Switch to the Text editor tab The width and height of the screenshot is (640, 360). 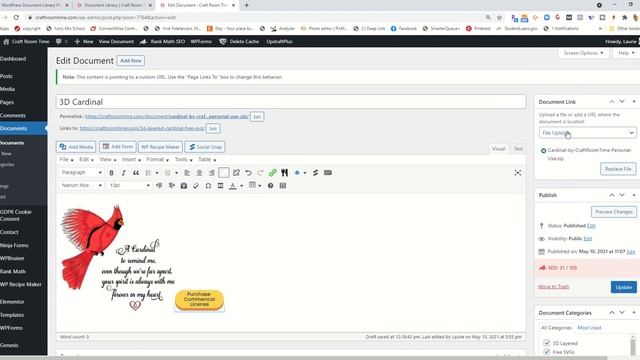[518, 149]
